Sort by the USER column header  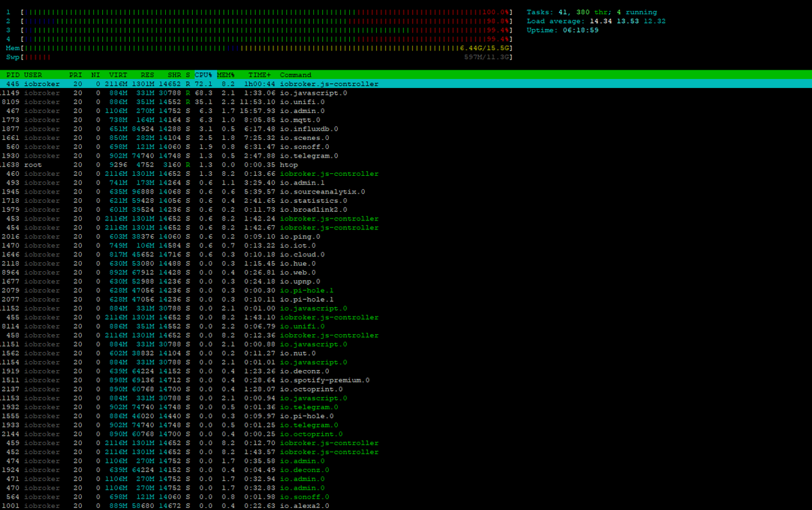33,75
